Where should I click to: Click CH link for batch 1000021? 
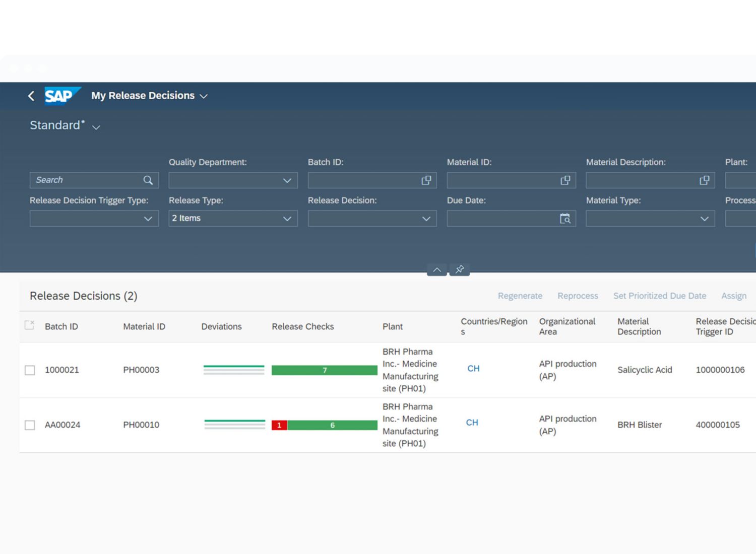473,369
